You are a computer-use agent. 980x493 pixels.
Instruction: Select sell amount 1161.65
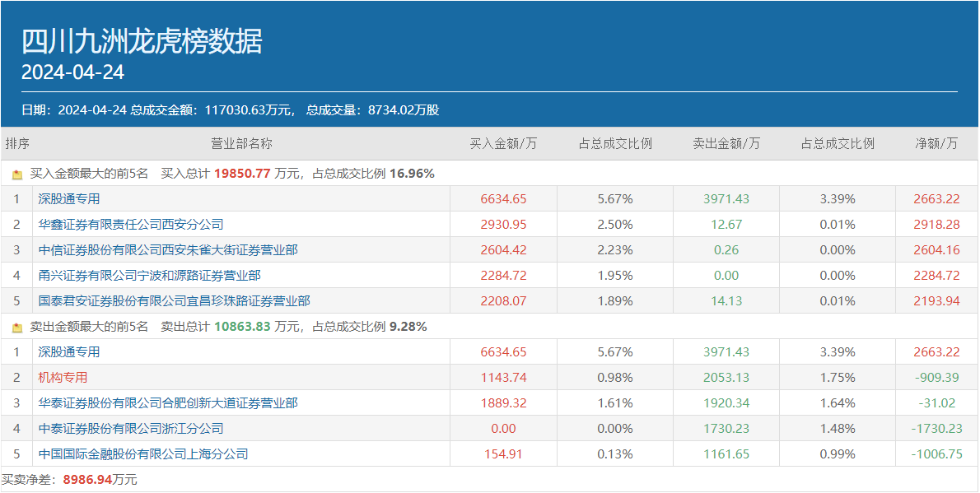point(726,454)
